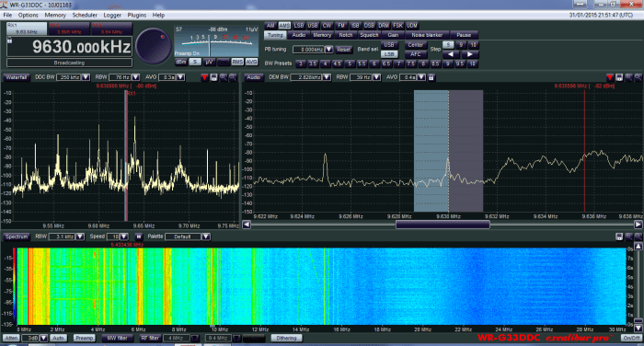
Task: Zoom out on the DDC spectrum
Action: click(233, 77)
